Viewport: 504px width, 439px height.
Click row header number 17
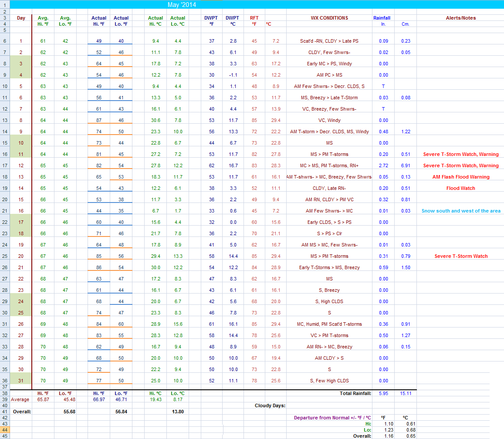point(5,165)
